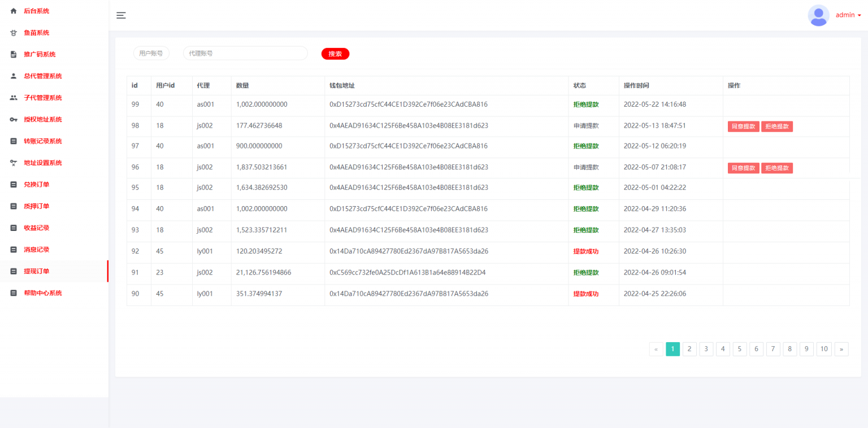
Task: Click 同意提款 for withdrawal id 98
Action: 743,126
